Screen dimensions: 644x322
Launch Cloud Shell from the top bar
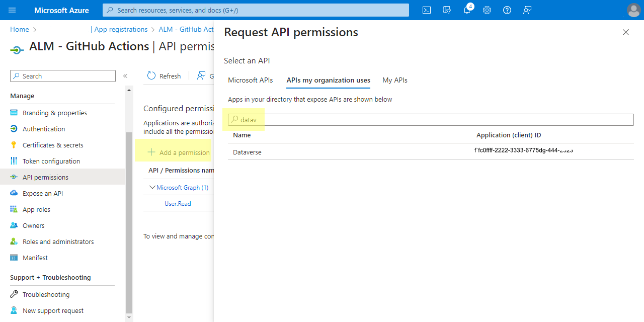426,10
